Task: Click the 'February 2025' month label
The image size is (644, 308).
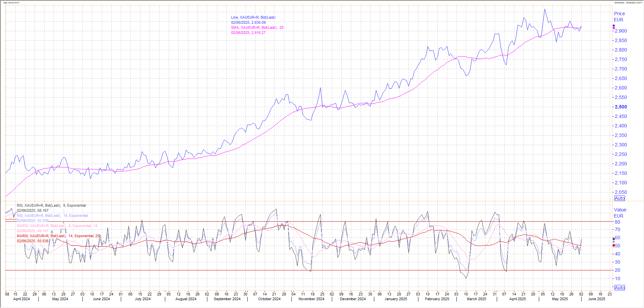Action: 437,299
